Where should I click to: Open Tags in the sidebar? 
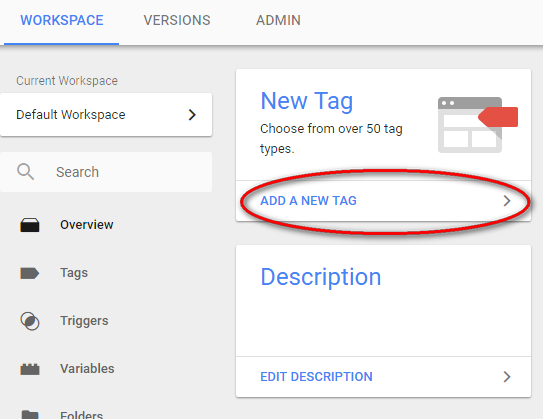click(x=74, y=273)
